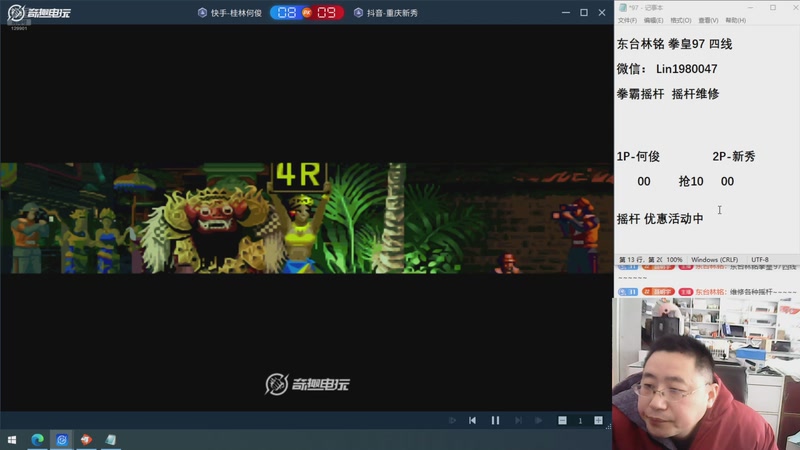The height and width of the screenshot is (450, 800).
Task: Click the 抖音-重庆新秀 player label
Action: coord(392,13)
